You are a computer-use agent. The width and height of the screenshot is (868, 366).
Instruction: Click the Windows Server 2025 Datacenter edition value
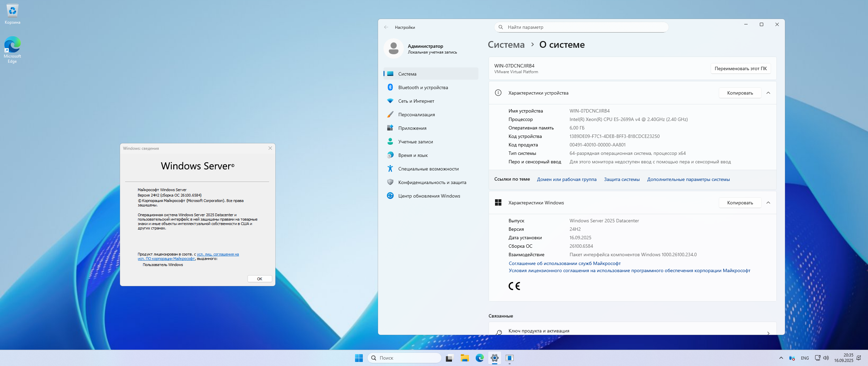tap(604, 221)
